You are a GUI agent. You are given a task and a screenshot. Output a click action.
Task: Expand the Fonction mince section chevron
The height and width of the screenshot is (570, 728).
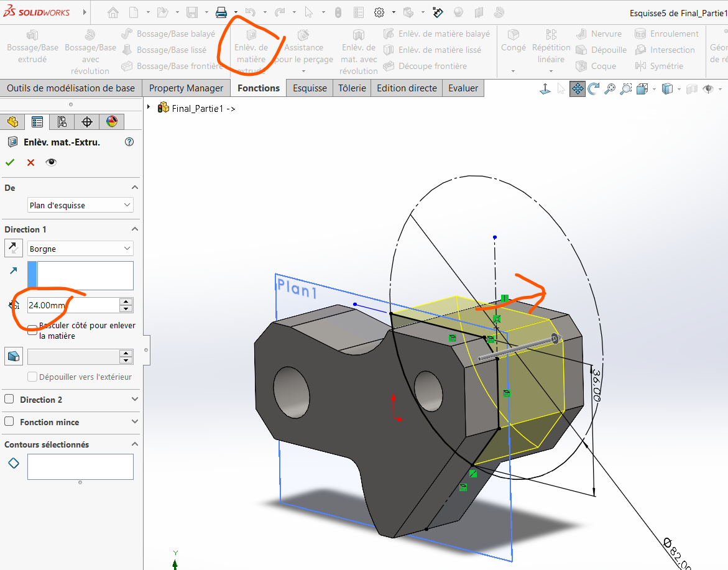pos(135,421)
